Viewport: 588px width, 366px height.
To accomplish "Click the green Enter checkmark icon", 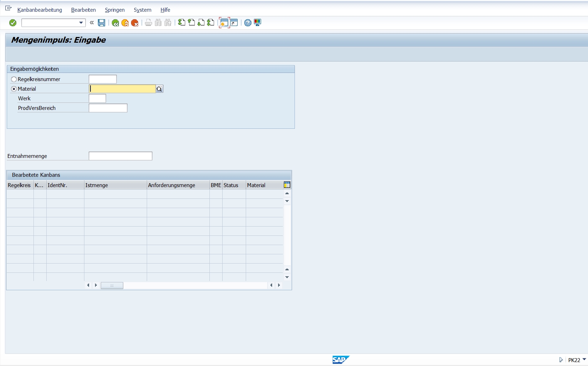I will point(13,23).
